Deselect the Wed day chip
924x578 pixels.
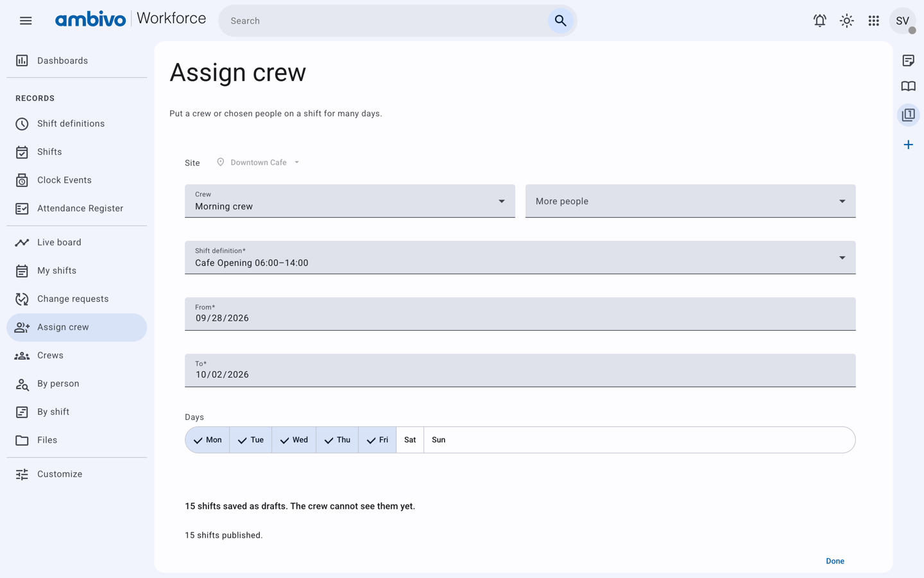point(294,440)
